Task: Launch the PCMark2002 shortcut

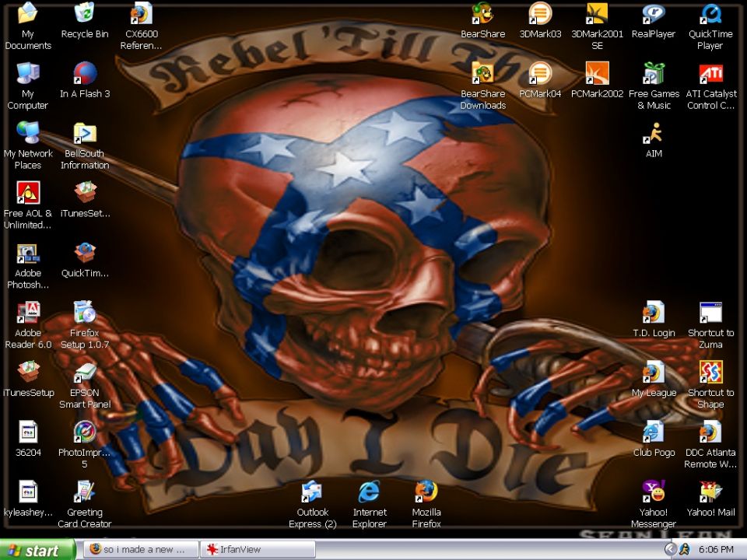Action: click(597, 75)
